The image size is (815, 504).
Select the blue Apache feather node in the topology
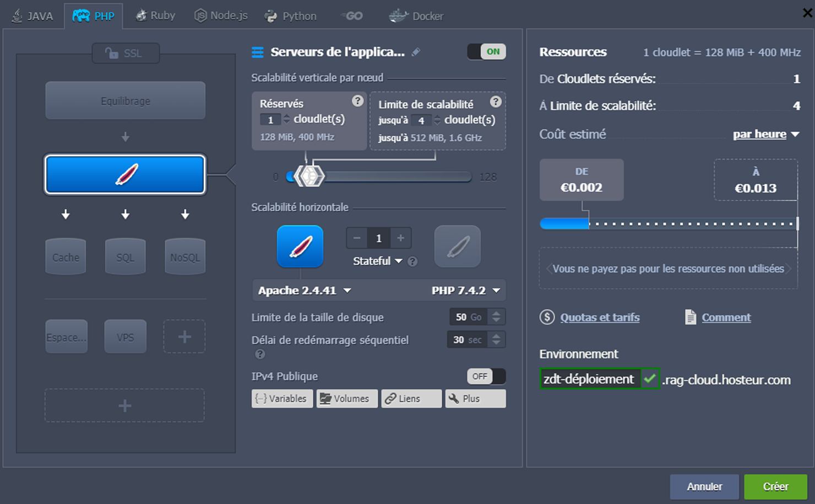(126, 174)
